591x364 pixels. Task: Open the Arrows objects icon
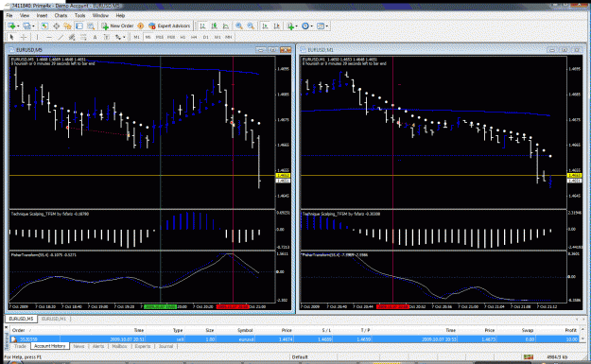[x=118, y=37]
